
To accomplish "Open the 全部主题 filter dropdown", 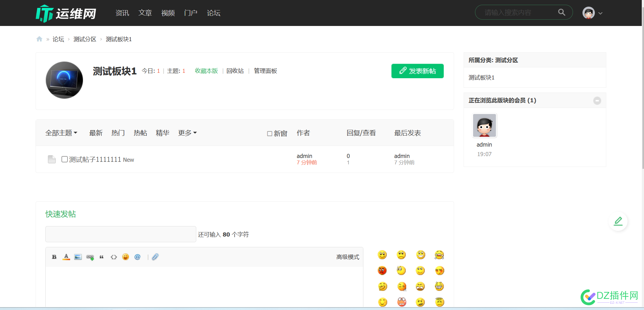I will (62, 133).
